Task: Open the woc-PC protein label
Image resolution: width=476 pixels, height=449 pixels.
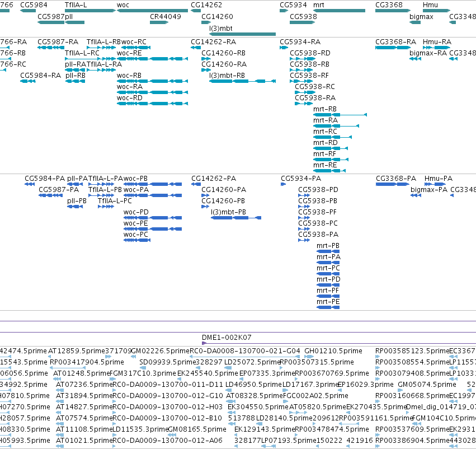Action: pyautogui.click(x=136, y=235)
